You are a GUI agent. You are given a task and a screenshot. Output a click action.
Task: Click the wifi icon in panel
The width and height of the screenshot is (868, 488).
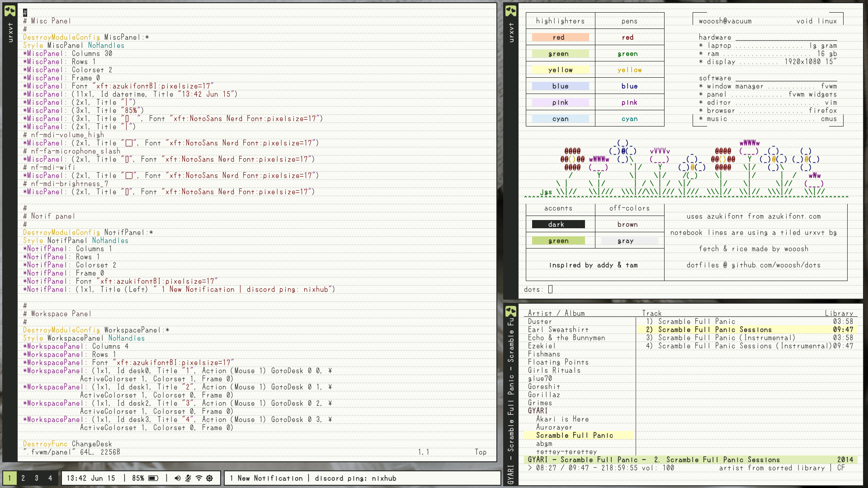[x=199, y=478]
